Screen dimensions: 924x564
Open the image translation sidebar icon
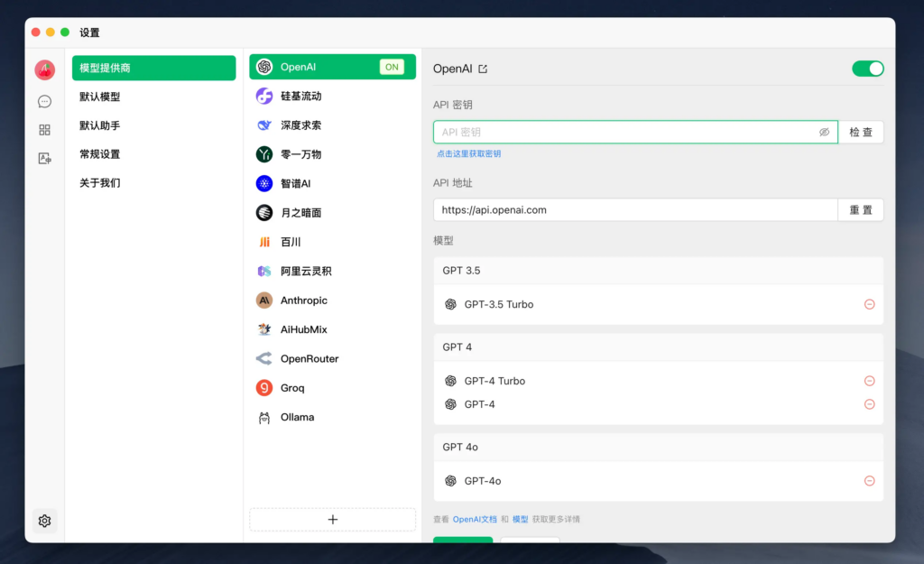coord(44,158)
